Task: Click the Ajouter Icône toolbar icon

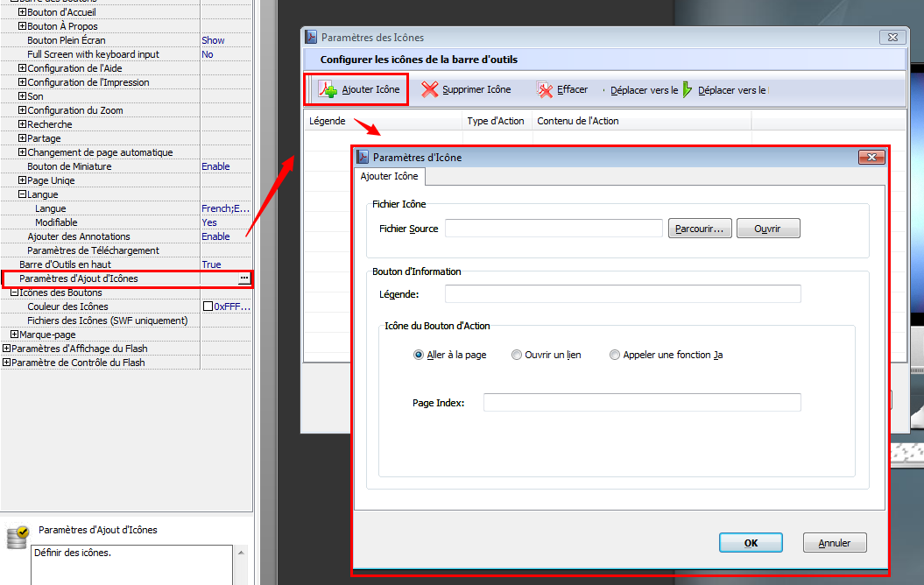Action: tap(328, 89)
